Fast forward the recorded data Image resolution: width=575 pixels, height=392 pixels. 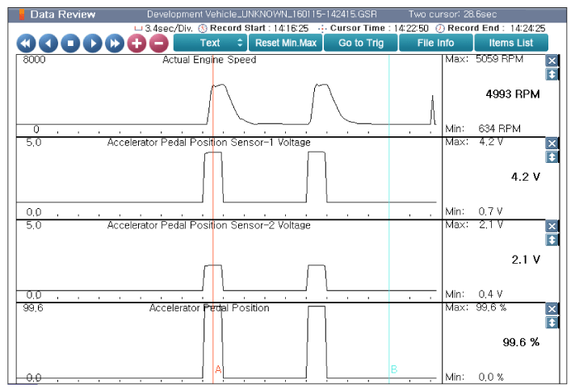(115, 43)
